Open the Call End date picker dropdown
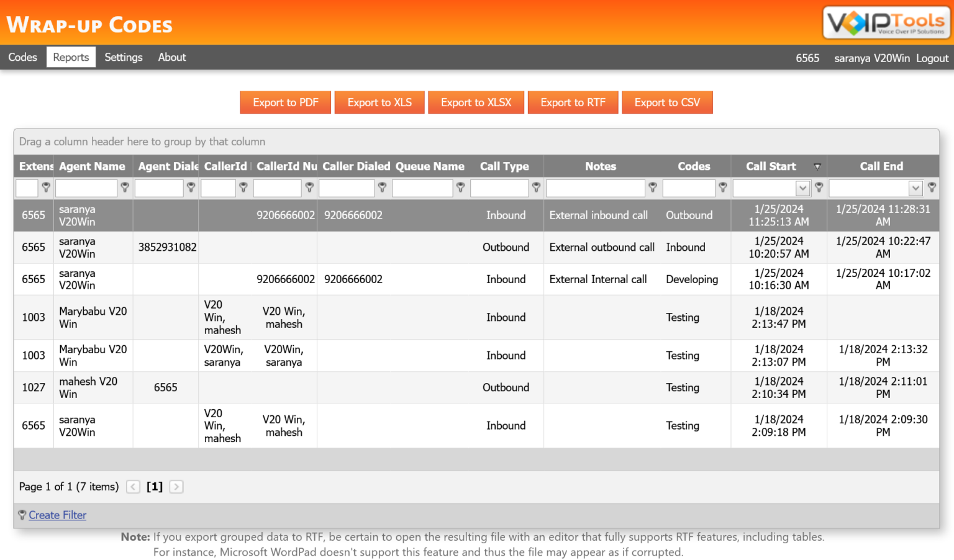954x560 pixels. pyautogui.click(x=916, y=187)
